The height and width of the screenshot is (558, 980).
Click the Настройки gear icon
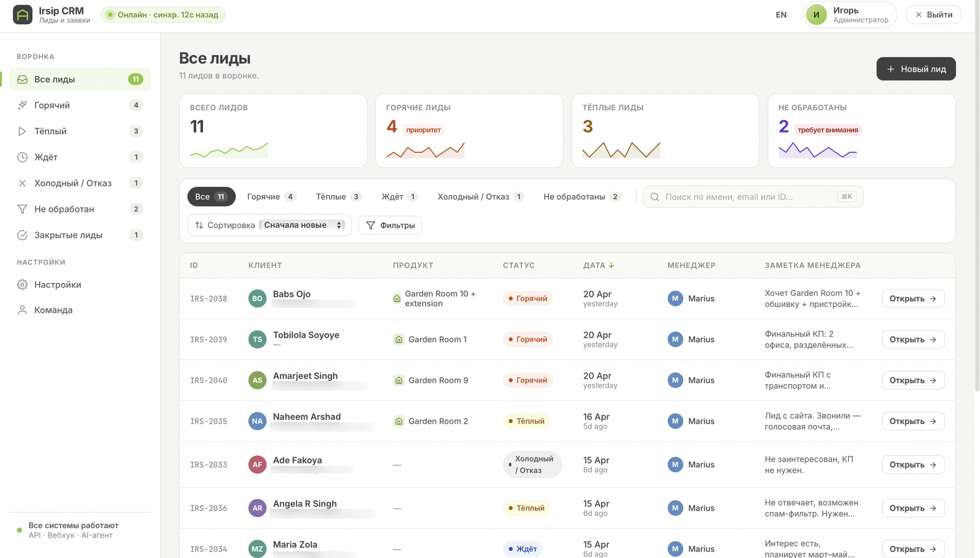(22, 285)
